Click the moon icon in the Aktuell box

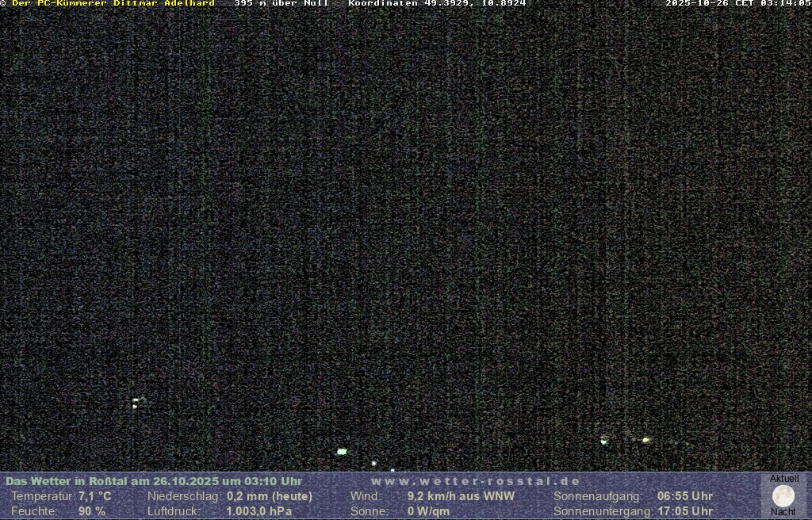(783, 496)
